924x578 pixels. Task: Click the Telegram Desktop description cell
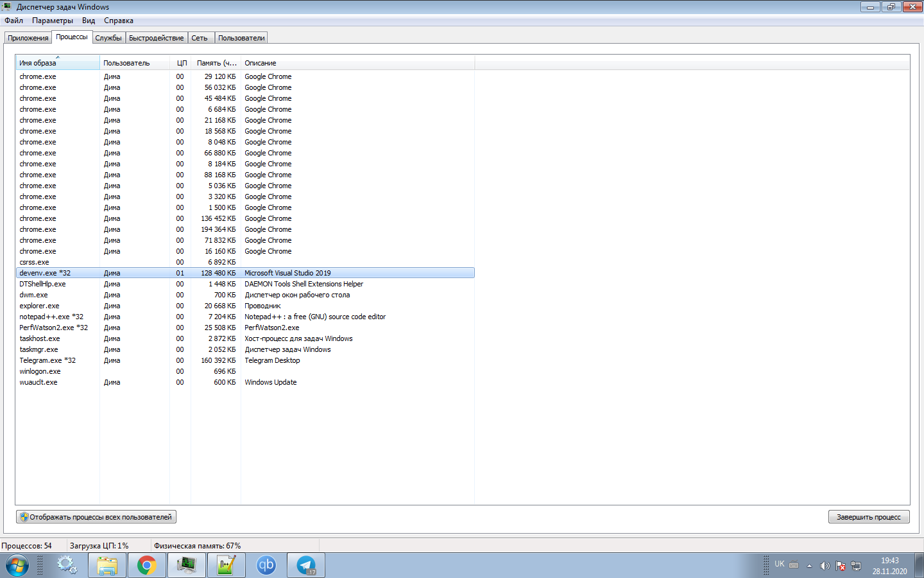pos(272,360)
